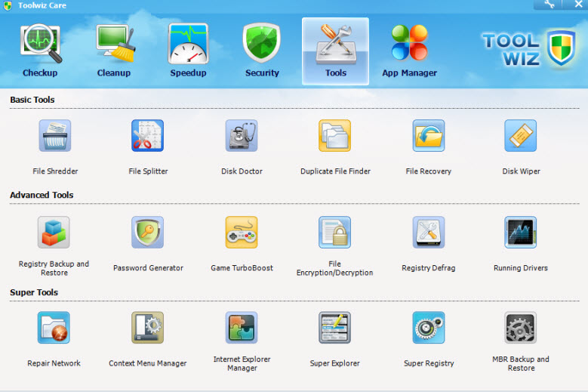Image resolution: width=588 pixels, height=392 pixels.
Task: Switch to the Cleanup tab
Action: pos(114,51)
